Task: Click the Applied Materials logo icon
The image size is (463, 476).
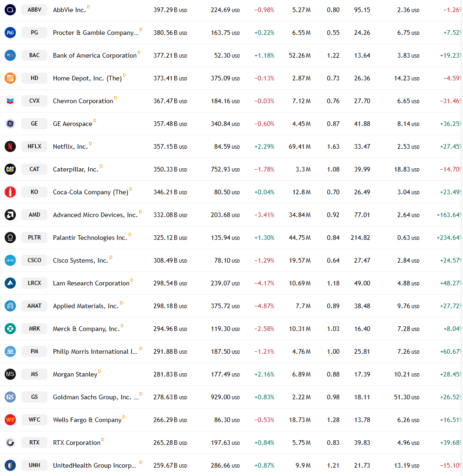Action: point(10,306)
